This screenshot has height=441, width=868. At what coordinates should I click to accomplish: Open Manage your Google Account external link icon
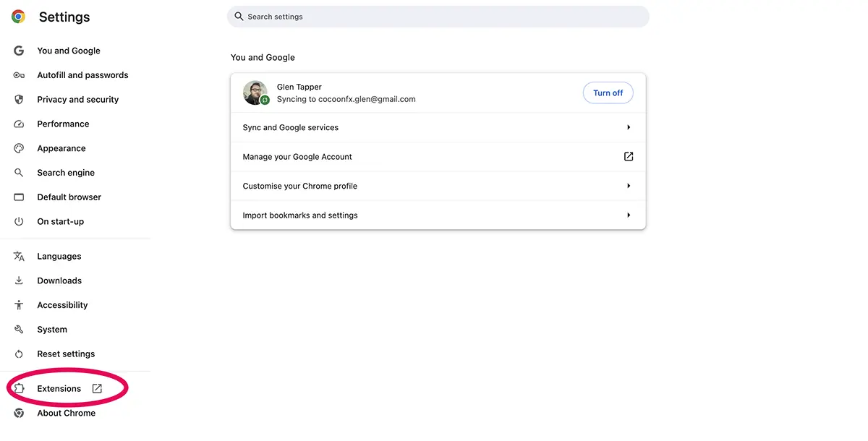[628, 155]
